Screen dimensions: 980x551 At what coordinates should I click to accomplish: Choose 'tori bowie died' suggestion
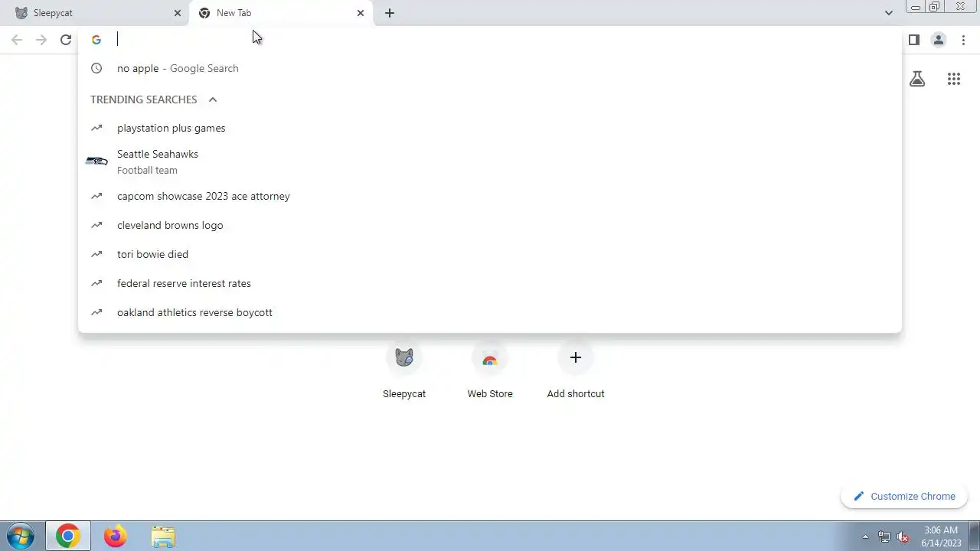pos(490,254)
